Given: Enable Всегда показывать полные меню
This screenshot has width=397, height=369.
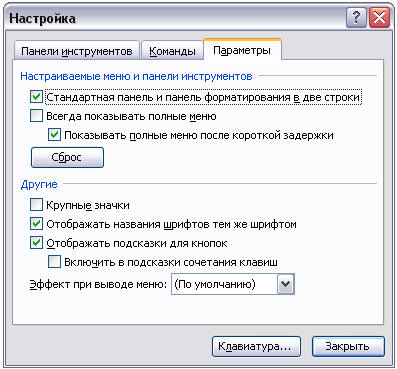Looking at the screenshot, I should pos(36,116).
